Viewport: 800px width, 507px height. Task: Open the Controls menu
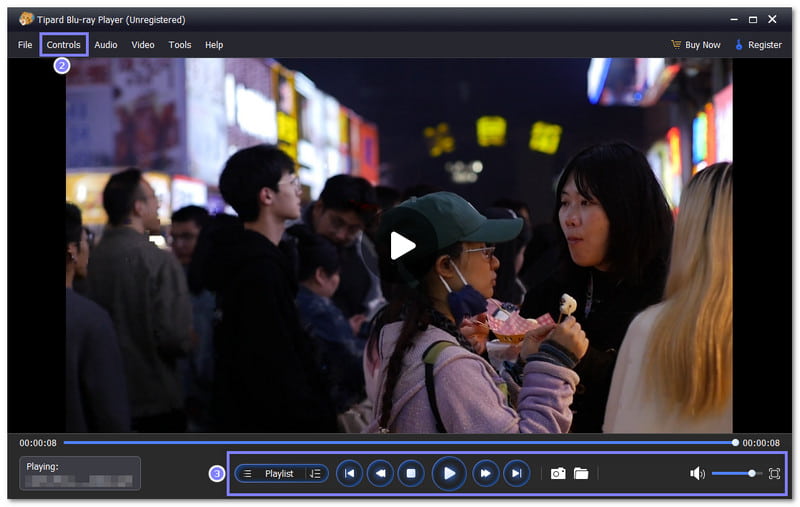[x=63, y=45]
